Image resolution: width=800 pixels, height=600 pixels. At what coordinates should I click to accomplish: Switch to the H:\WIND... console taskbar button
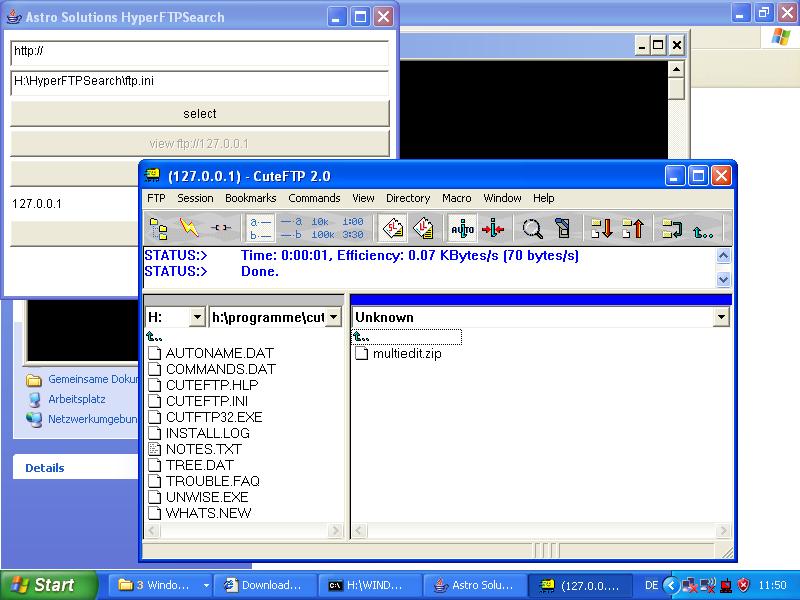coord(370,585)
